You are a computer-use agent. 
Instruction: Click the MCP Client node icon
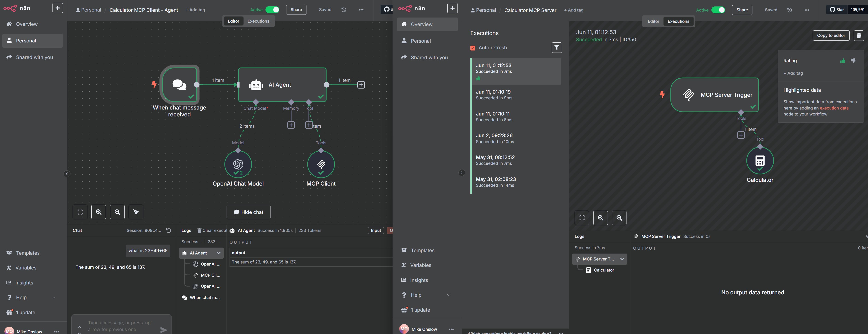(321, 164)
